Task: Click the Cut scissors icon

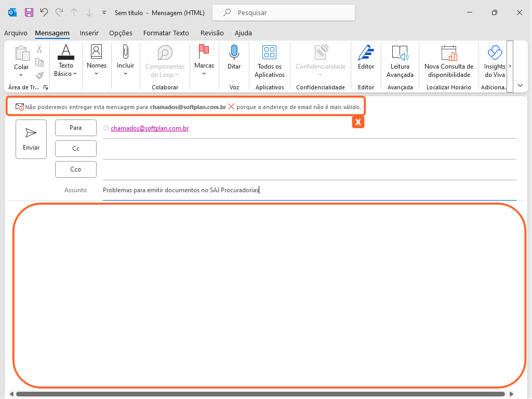Action: coord(39,49)
